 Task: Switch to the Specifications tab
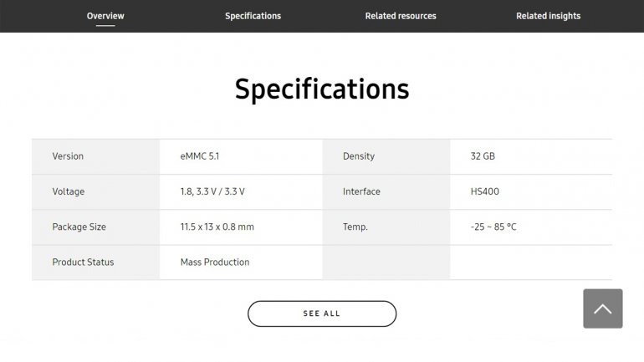pyautogui.click(x=253, y=16)
